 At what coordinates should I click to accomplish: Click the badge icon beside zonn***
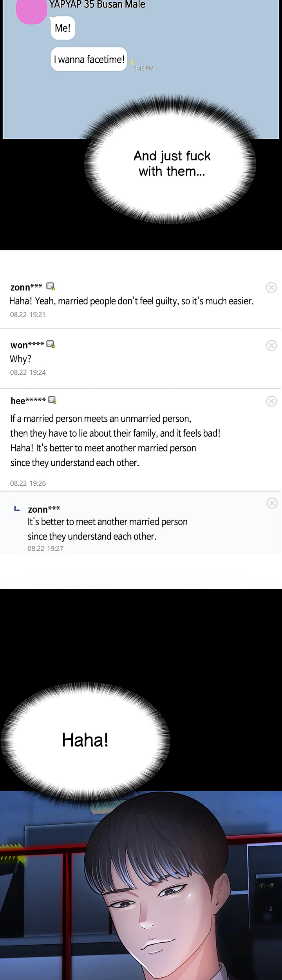coord(51,286)
